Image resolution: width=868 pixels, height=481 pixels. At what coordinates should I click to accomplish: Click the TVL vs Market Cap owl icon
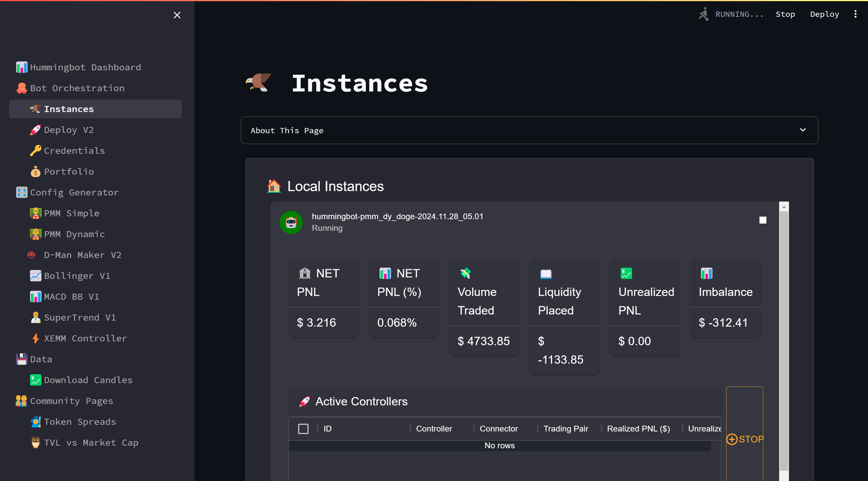coord(35,443)
